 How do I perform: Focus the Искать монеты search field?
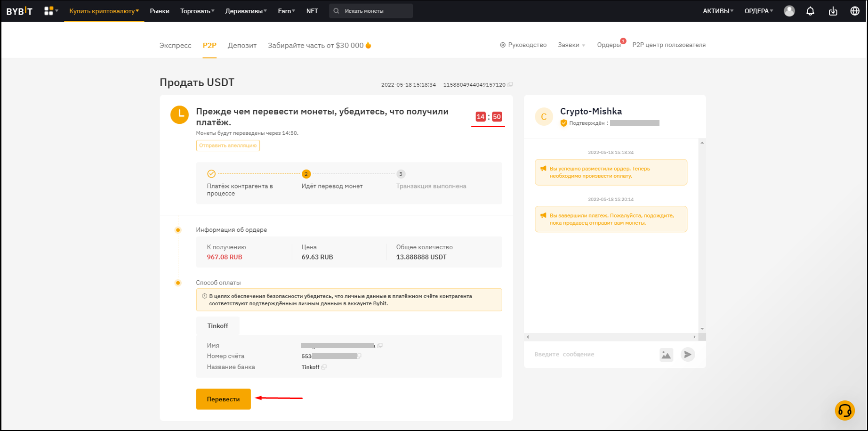click(371, 11)
